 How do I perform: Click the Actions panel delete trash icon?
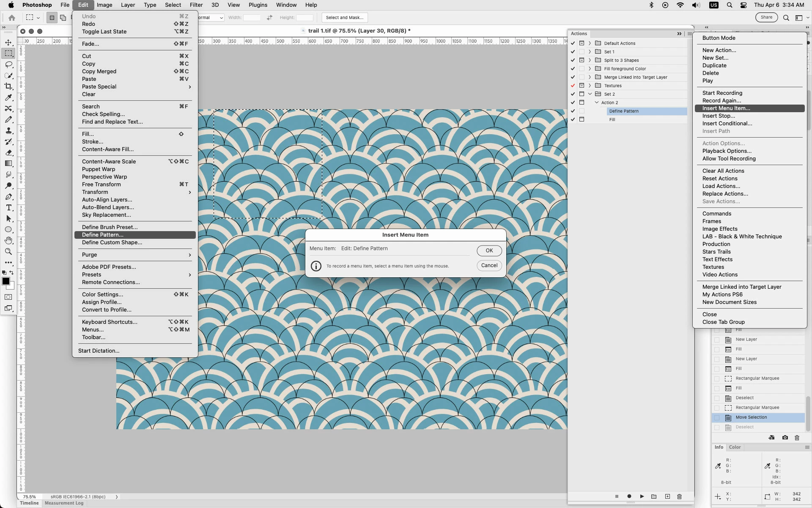(680, 496)
